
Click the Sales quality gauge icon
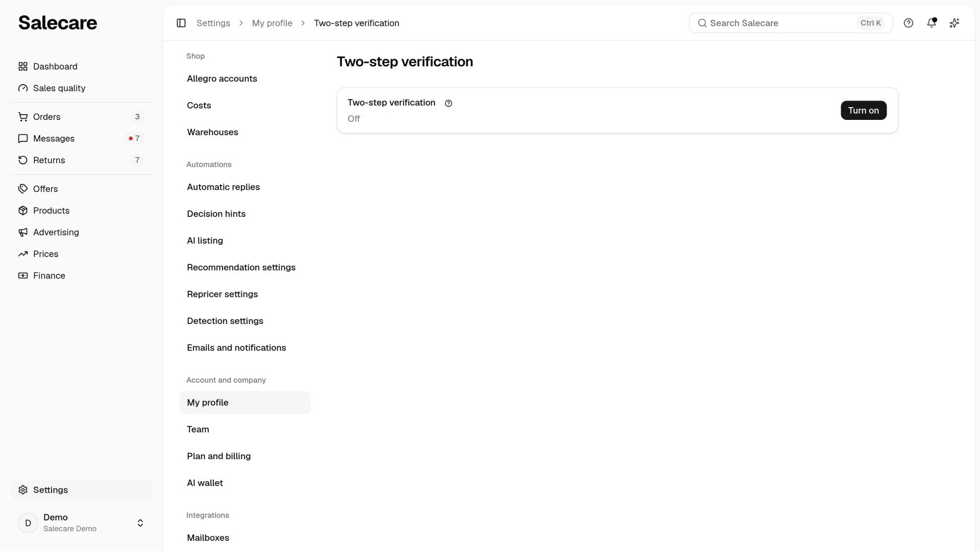(23, 88)
